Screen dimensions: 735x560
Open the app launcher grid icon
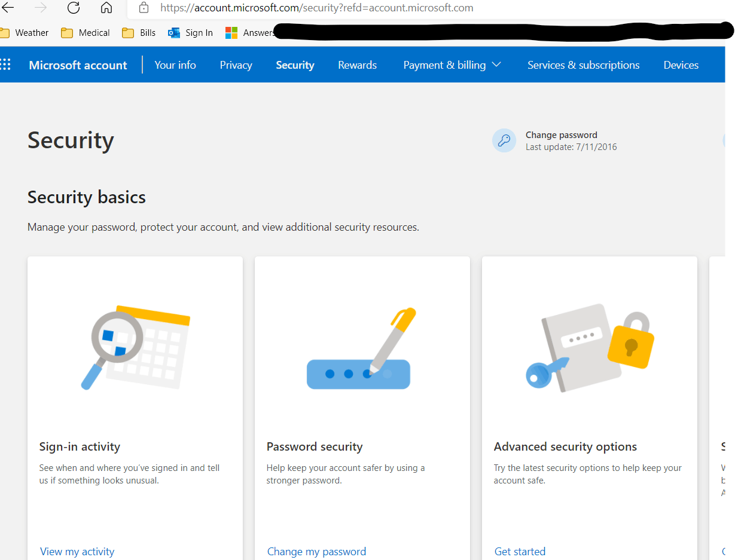pos(5,64)
